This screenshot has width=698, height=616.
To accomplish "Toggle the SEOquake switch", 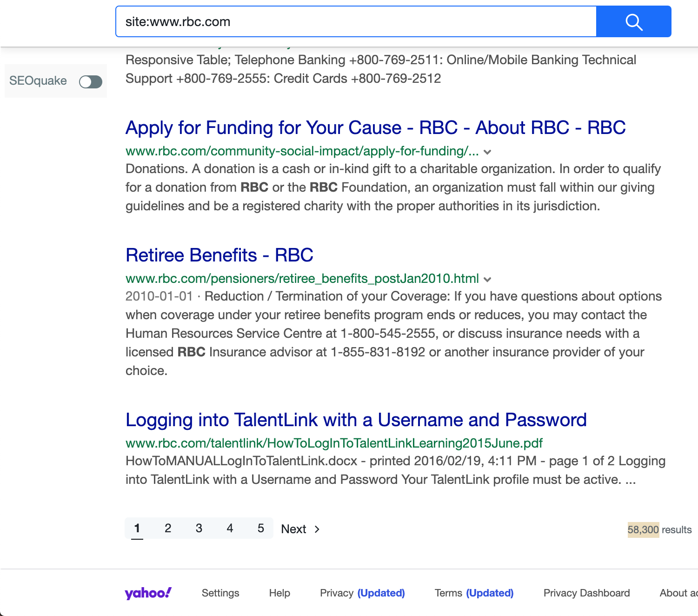I will (x=91, y=82).
